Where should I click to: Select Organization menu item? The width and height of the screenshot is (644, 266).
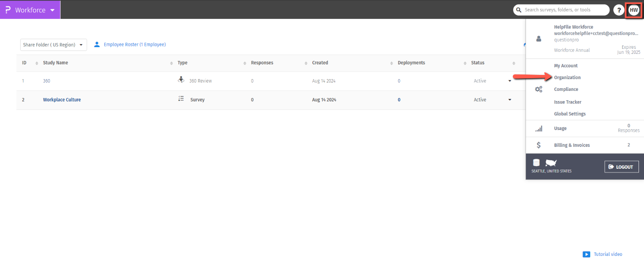(x=567, y=77)
